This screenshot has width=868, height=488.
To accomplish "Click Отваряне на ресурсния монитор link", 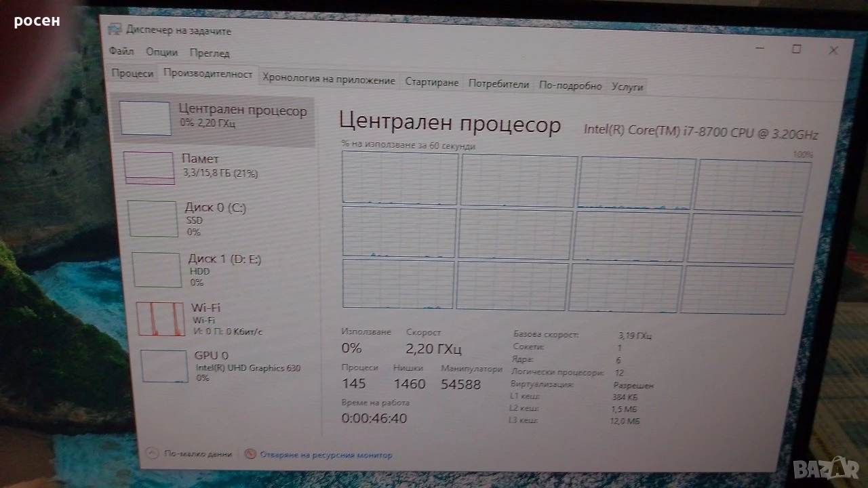I will click(326, 455).
